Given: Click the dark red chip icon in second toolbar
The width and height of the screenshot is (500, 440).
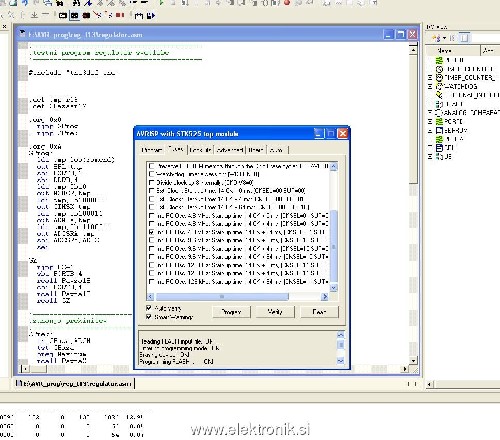Looking at the screenshot, I should click(x=86, y=15).
